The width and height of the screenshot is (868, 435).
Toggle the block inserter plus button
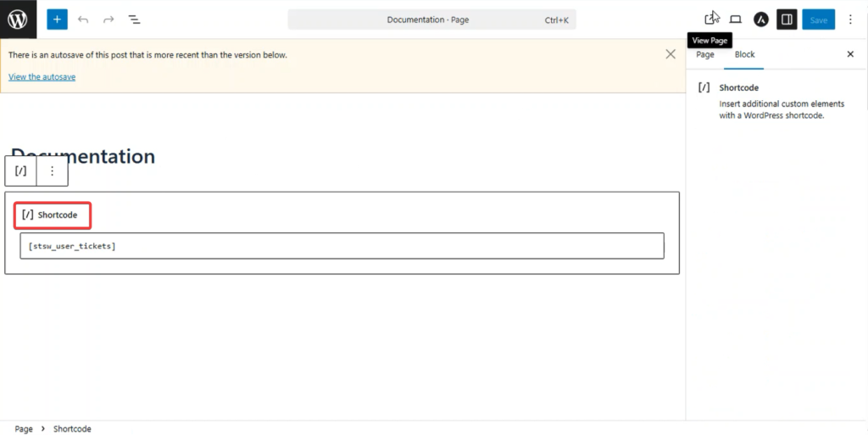click(57, 20)
